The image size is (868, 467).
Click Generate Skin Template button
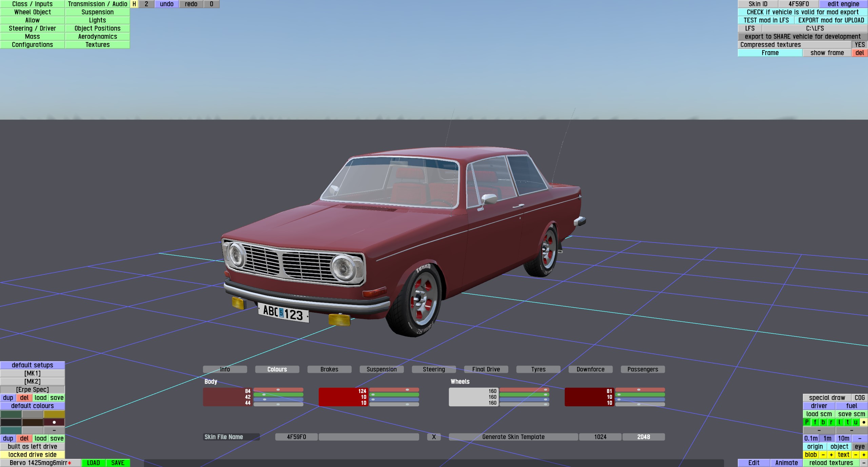[x=513, y=437]
